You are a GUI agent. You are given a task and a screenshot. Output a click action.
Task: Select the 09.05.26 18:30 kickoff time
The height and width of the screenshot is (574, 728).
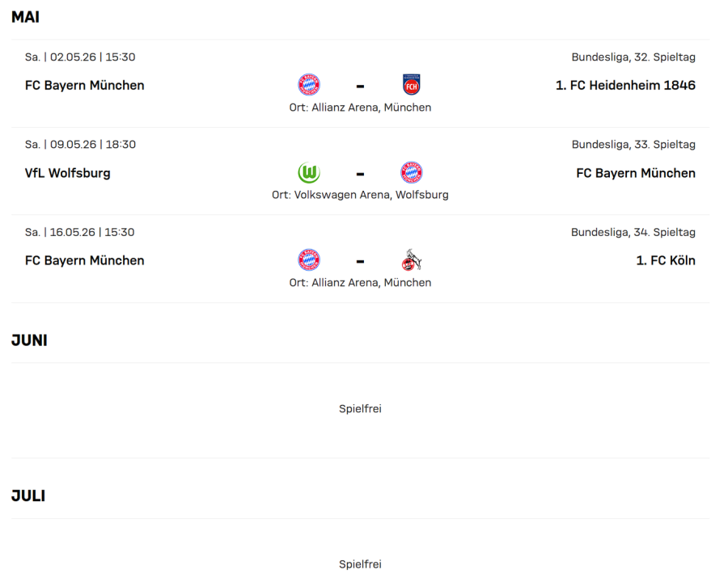pyautogui.click(x=80, y=145)
